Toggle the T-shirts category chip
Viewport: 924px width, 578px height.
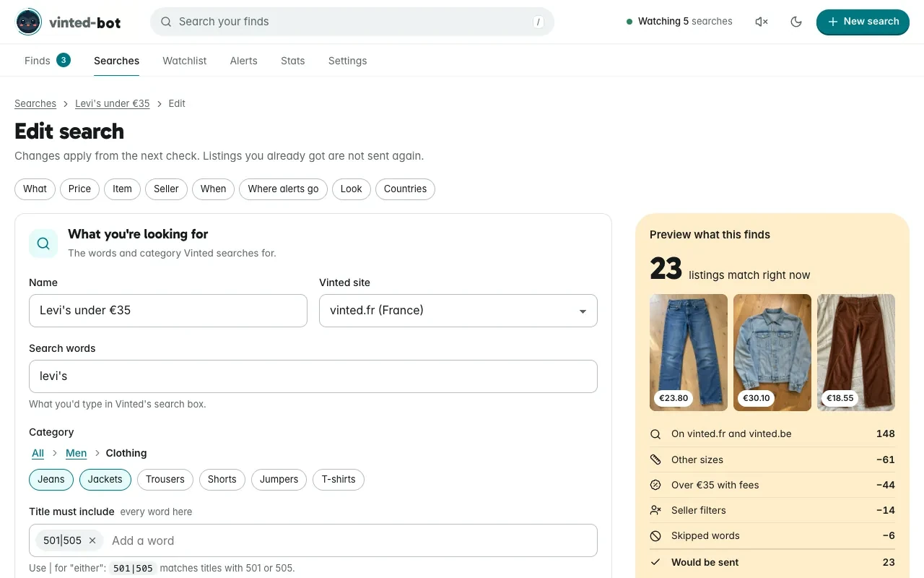(x=339, y=479)
